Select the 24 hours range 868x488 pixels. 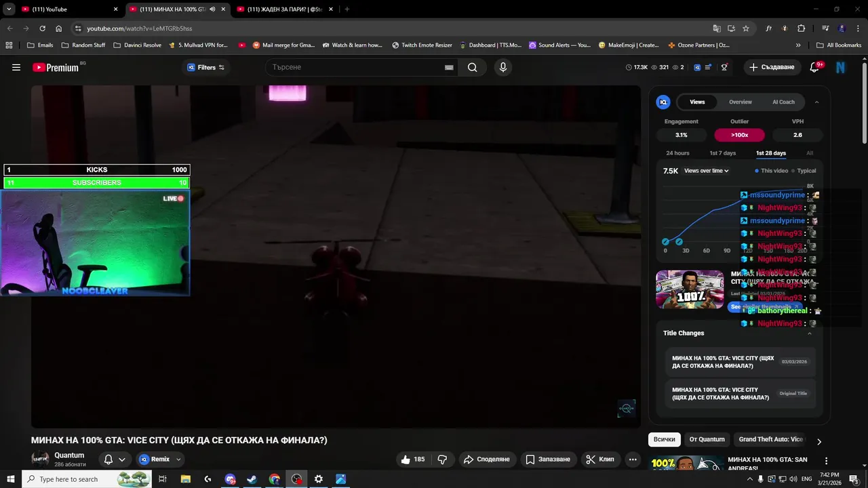click(x=677, y=153)
